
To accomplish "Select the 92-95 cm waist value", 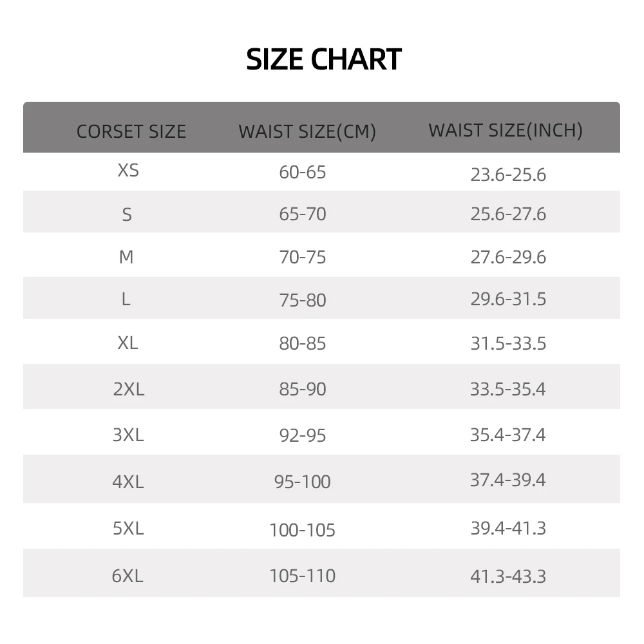I will 303,435.
